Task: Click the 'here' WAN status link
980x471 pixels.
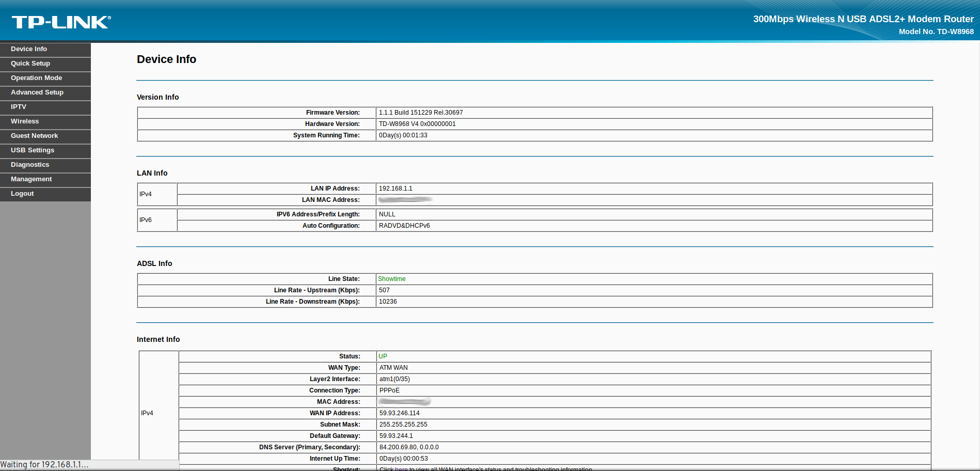Action: (401, 468)
